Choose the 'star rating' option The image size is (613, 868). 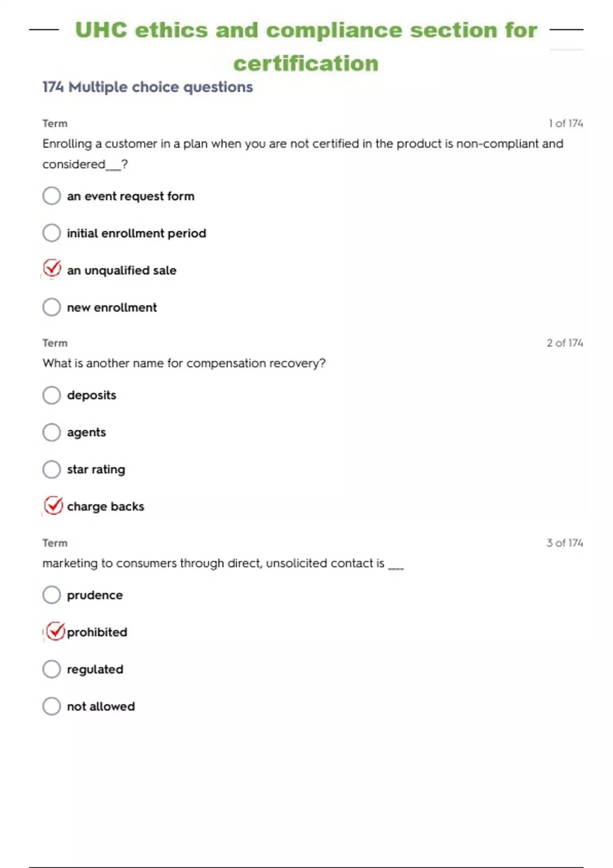coord(52,469)
